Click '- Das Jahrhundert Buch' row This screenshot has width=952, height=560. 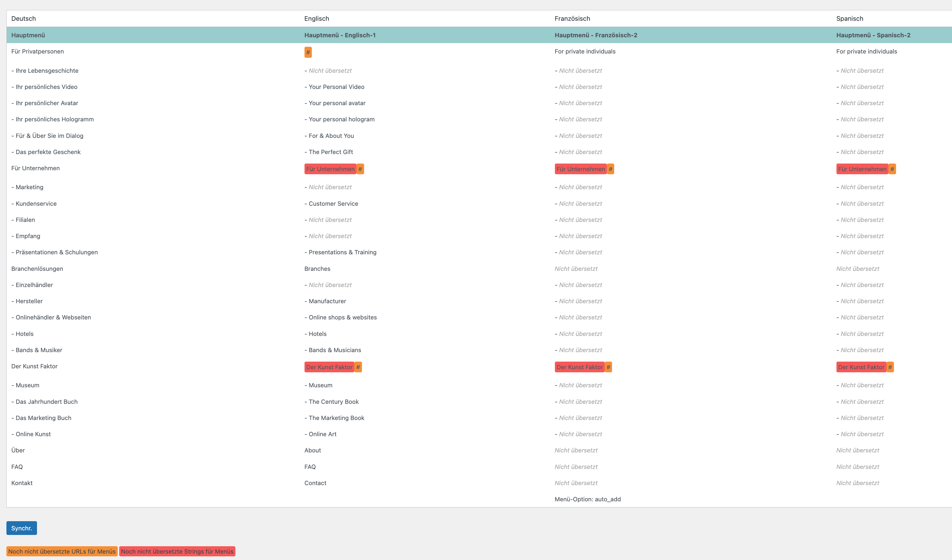click(x=45, y=402)
